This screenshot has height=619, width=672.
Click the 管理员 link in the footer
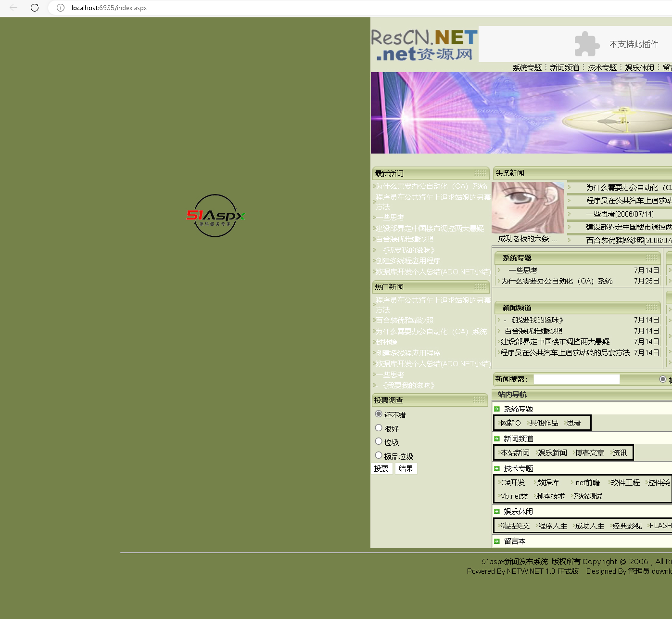[x=639, y=571]
